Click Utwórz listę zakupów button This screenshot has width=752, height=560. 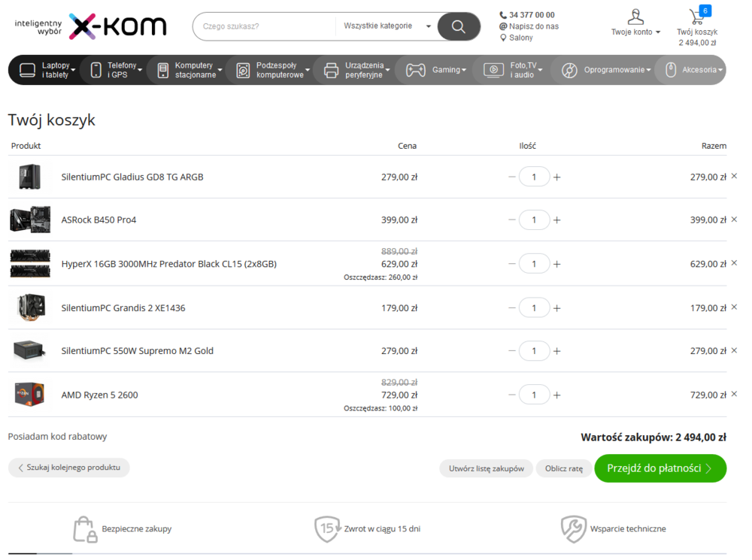487,468
